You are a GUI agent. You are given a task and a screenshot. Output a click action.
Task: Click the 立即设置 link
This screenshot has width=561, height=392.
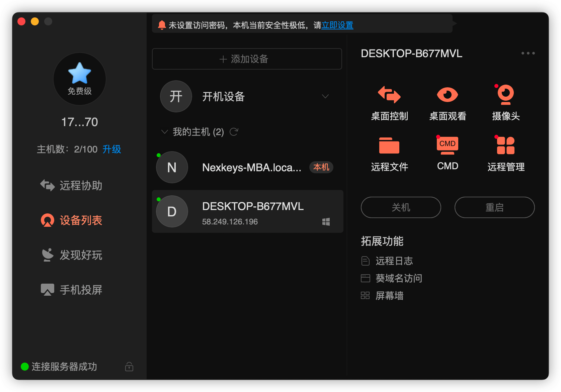tap(337, 25)
